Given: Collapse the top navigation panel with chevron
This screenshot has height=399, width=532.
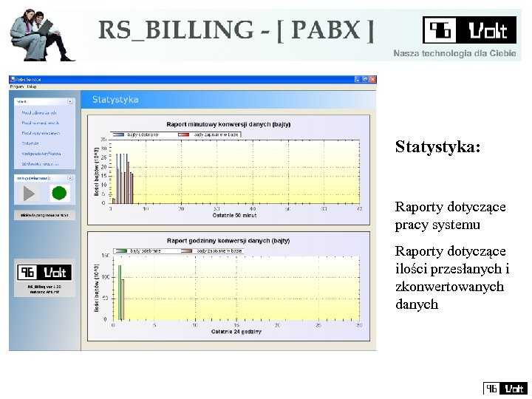Looking at the screenshot, I should (70, 101).
